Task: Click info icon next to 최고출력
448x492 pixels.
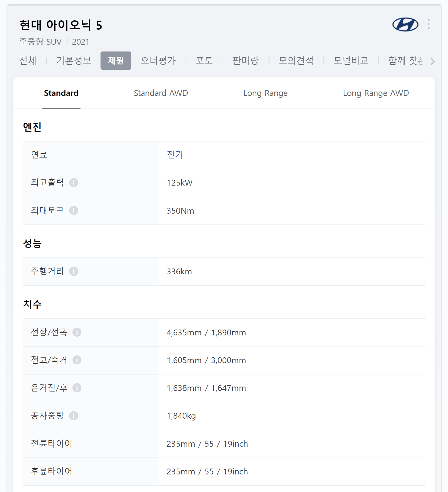Action: coord(74,183)
